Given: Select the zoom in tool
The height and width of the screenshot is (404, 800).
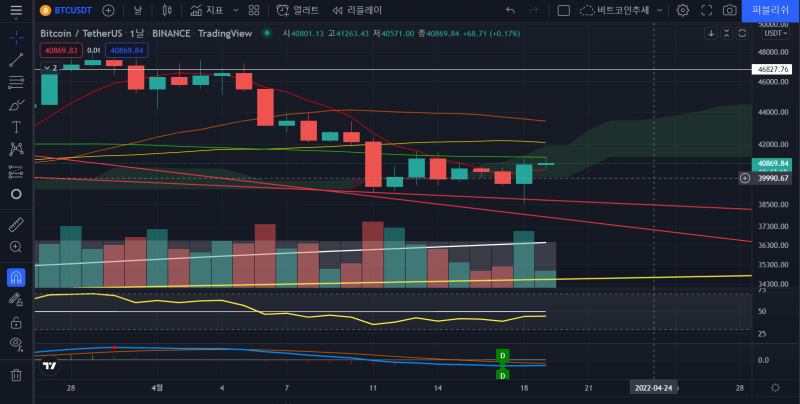Looking at the screenshot, I should coord(16,247).
